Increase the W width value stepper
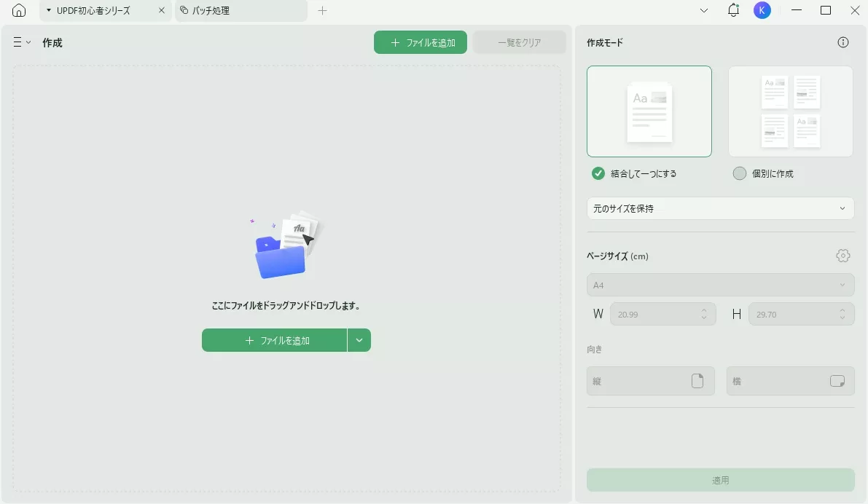The height and width of the screenshot is (504, 868). tap(703, 310)
